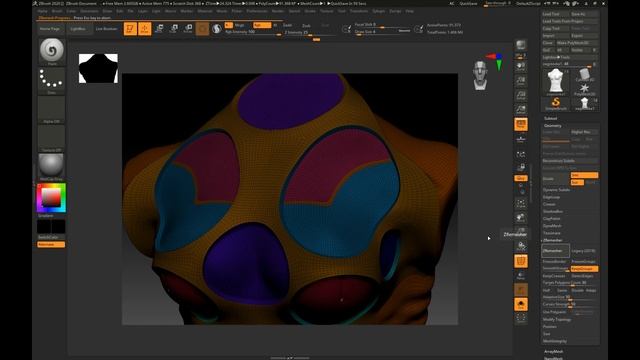Collapse the Geometry section
The width and height of the screenshot is (640, 360).
[552, 126]
